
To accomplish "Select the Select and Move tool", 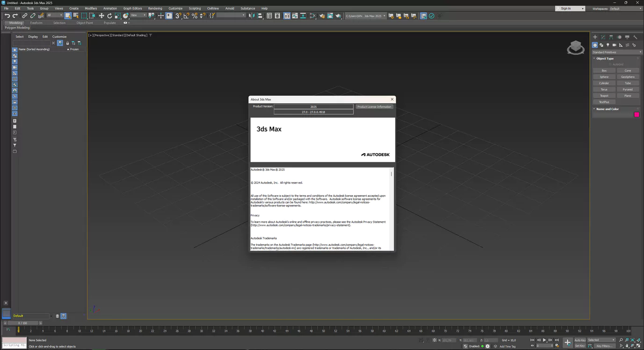I will 102,15.
